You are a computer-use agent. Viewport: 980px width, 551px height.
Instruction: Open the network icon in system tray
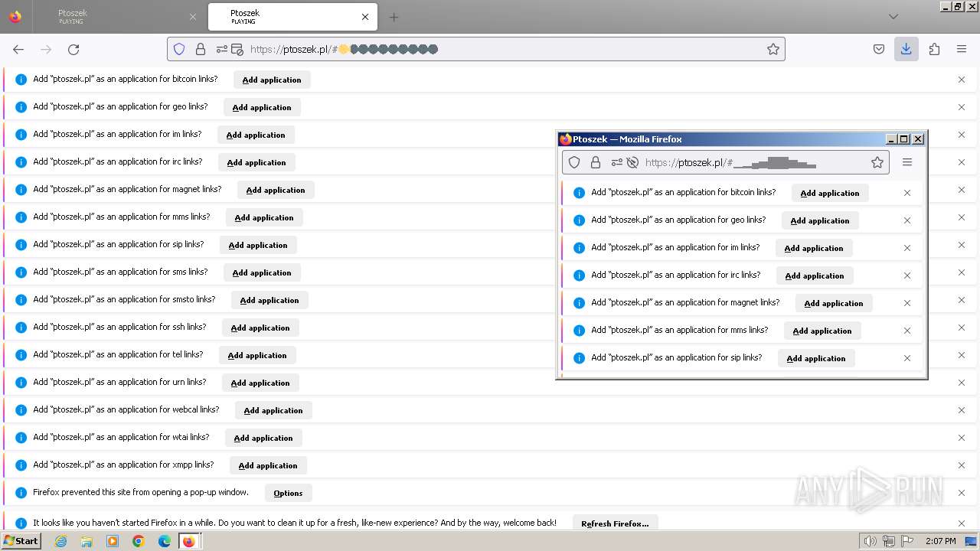889,542
